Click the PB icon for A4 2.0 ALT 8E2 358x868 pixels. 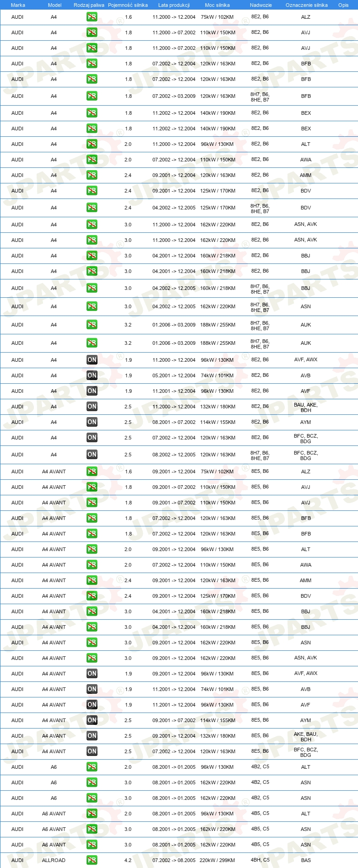pyautogui.click(x=92, y=144)
